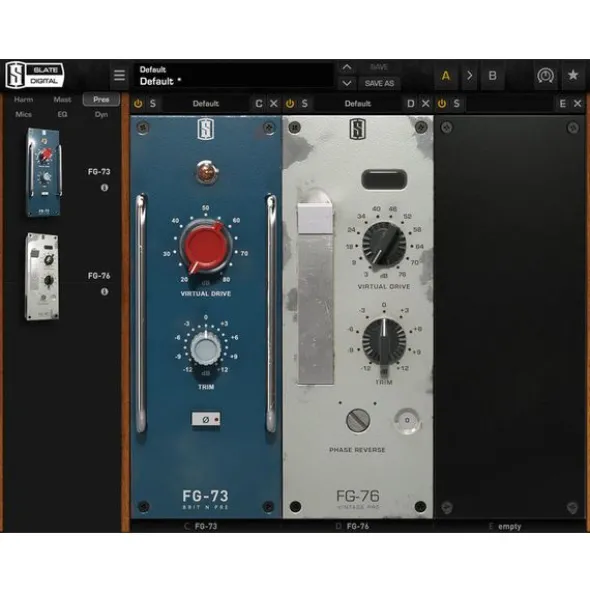590x591 pixels.
Task: Select the FG-76 module thumbnail
Action: tap(42, 277)
